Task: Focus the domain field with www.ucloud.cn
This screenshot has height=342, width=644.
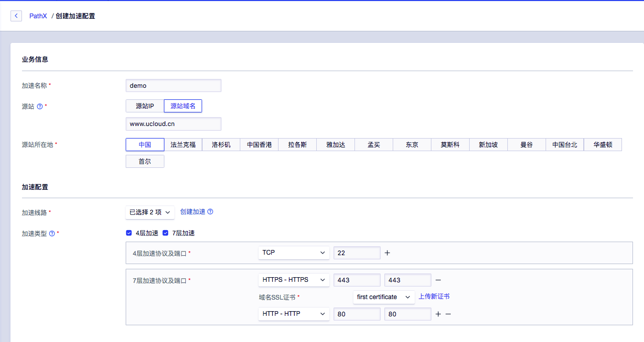Action: (x=174, y=124)
